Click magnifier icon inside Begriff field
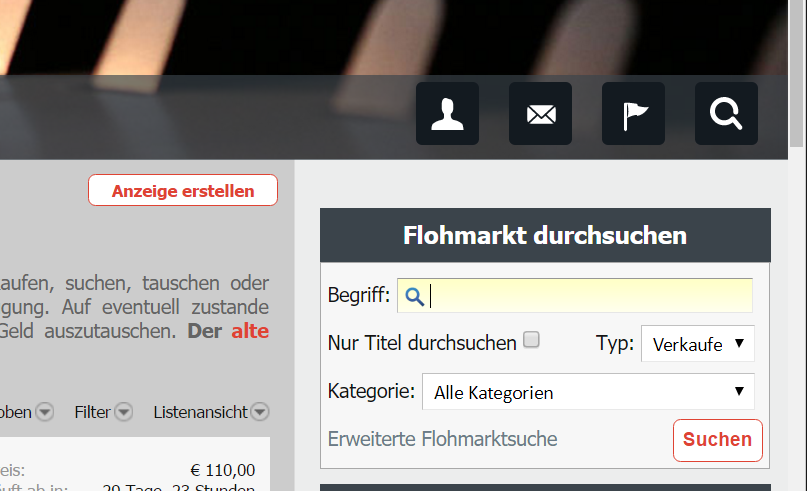The height and width of the screenshot is (491, 807). click(x=415, y=296)
